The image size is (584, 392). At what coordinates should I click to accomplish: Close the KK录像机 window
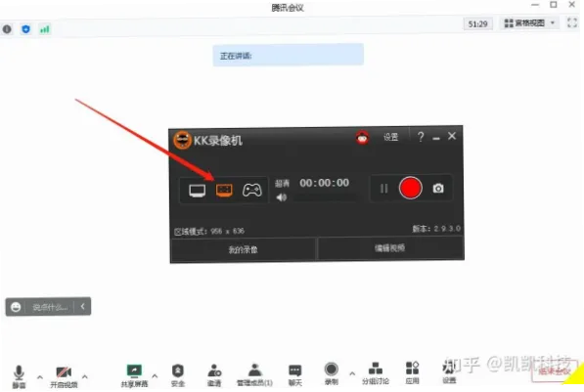pyautogui.click(x=452, y=136)
